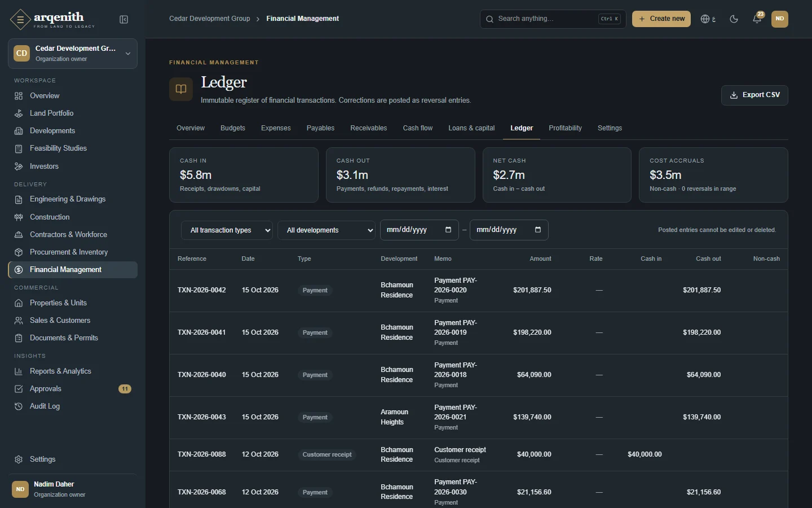Viewport: 812px width, 508px height.
Task: Open Properties & Units home icon
Action: [x=19, y=303]
